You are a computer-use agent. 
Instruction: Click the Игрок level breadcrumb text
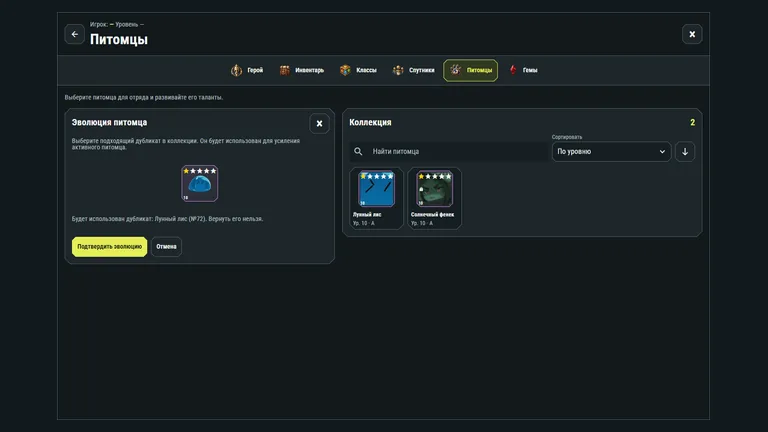[x=117, y=24]
